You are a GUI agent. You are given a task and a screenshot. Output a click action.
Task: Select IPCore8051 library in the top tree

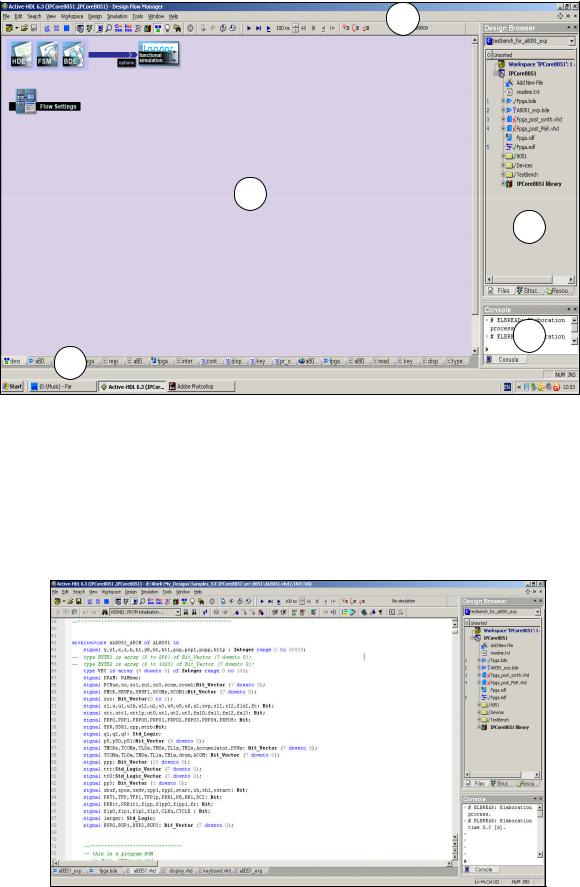[539, 184]
